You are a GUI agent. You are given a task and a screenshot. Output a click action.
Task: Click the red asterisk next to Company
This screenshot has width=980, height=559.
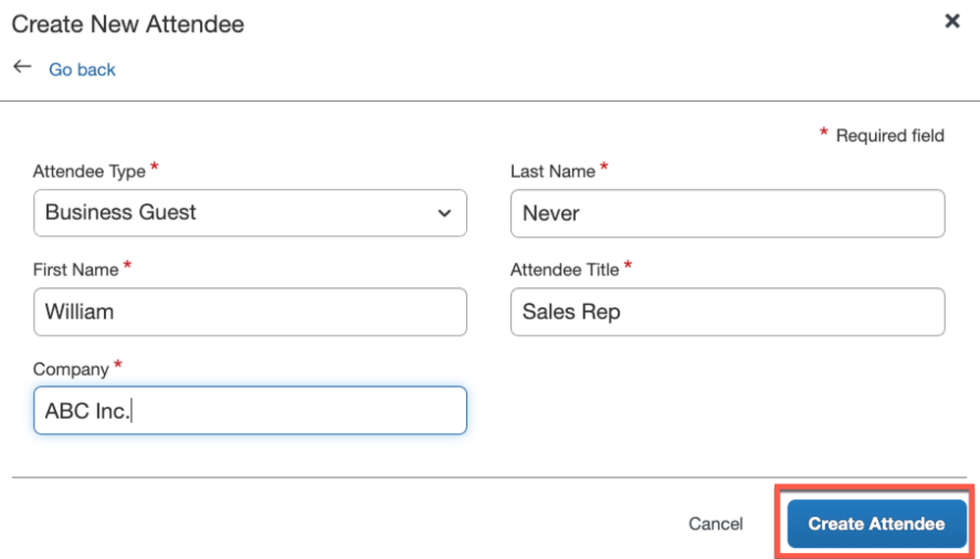click(x=118, y=365)
